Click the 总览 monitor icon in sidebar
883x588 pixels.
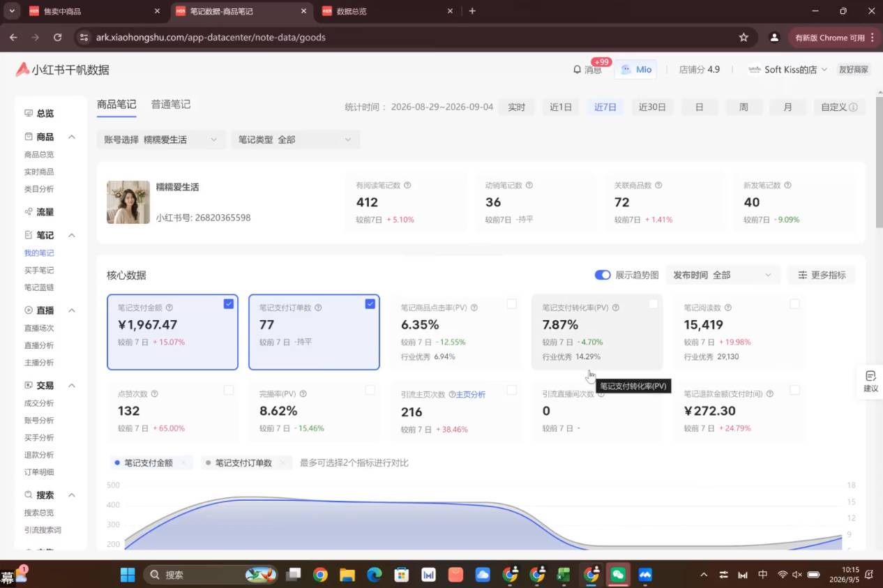tap(29, 113)
